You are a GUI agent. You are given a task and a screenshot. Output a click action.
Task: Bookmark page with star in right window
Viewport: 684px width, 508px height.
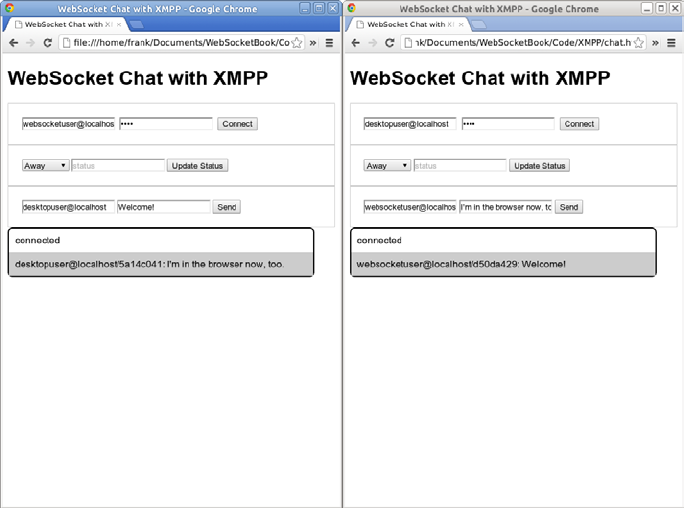pyautogui.click(x=639, y=43)
